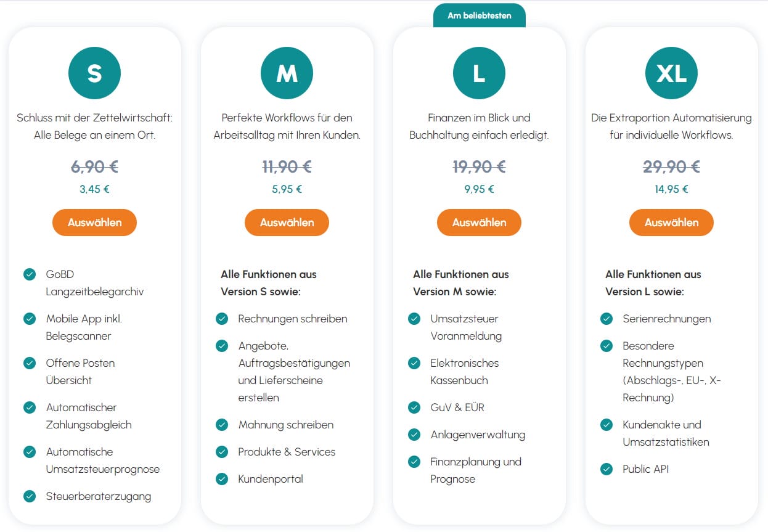Click the L plan circle icon
The height and width of the screenshot is (532, 768).
coord(479,73)
